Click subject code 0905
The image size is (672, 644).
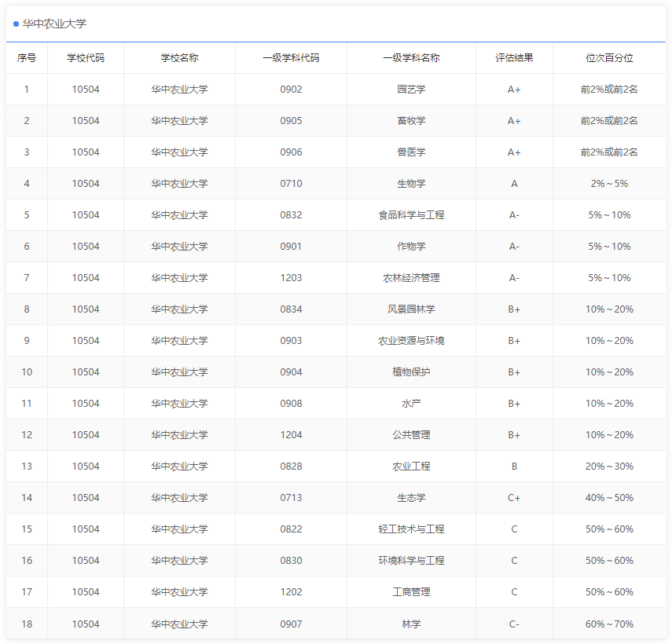click(291, 121)
